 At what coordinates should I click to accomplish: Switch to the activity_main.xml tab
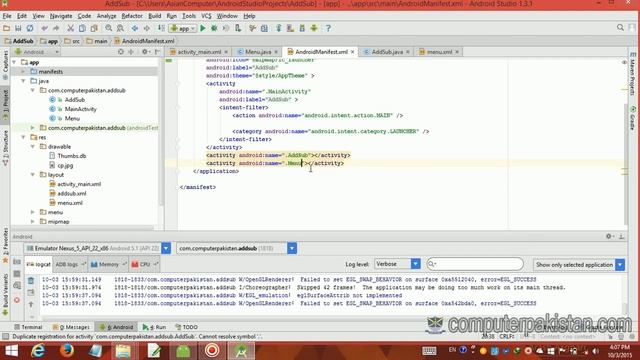tap(199, 52)
